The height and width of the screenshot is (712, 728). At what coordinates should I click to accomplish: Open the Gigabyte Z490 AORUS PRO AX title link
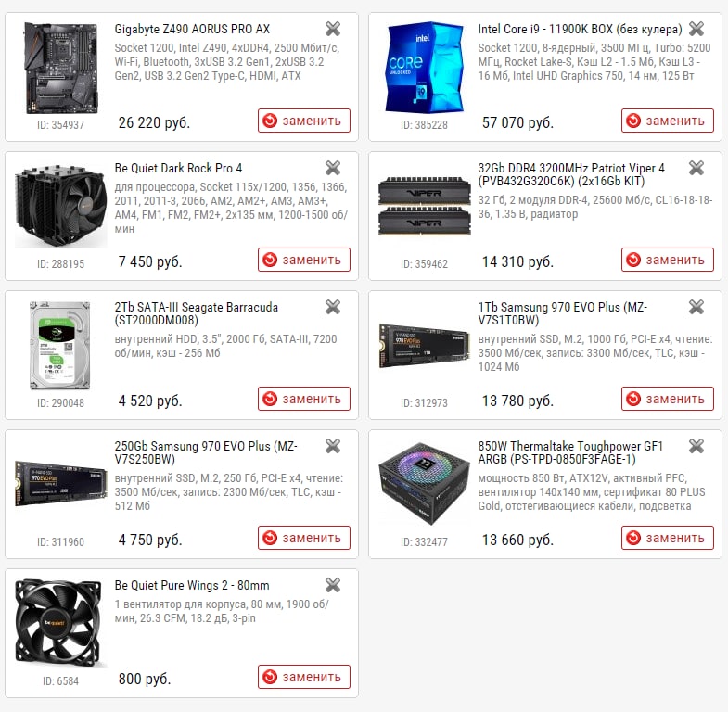tap(192, 29)
